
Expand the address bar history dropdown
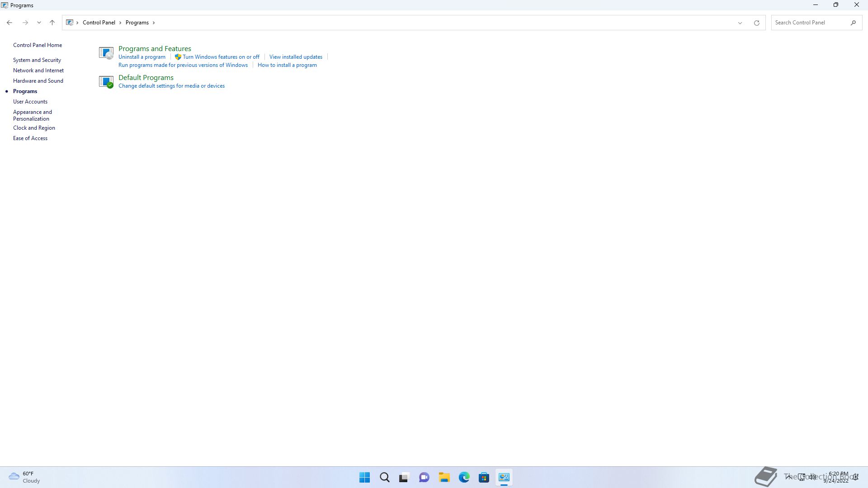(x=740, y=23)
